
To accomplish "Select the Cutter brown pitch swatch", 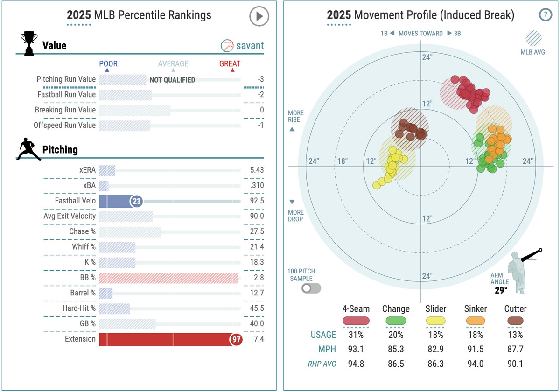I will (515, 321).
